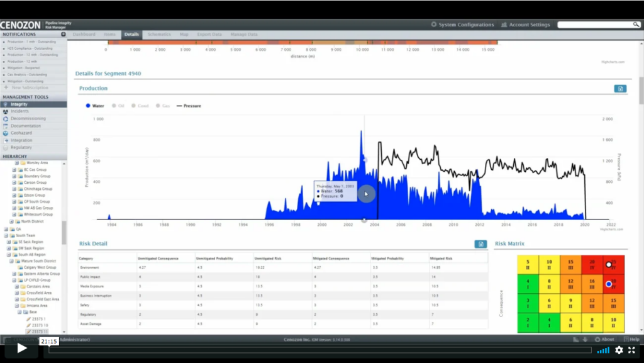The height and width of the screenshot is (363, 644).
Task: Click the About footer icon
Action: click(604, 340)
